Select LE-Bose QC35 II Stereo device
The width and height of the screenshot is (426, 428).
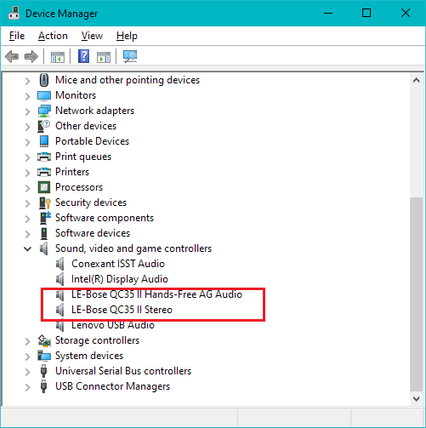(122, 310)
